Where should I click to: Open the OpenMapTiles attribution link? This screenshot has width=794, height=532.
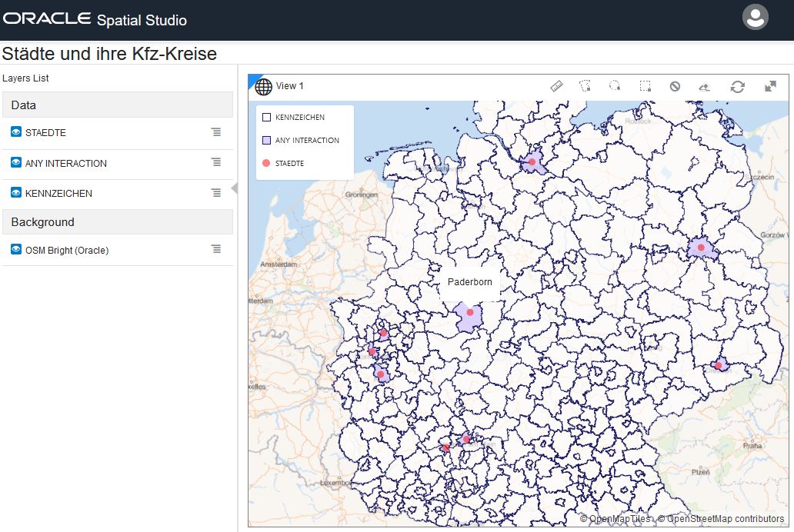click(x=615, y=519)
